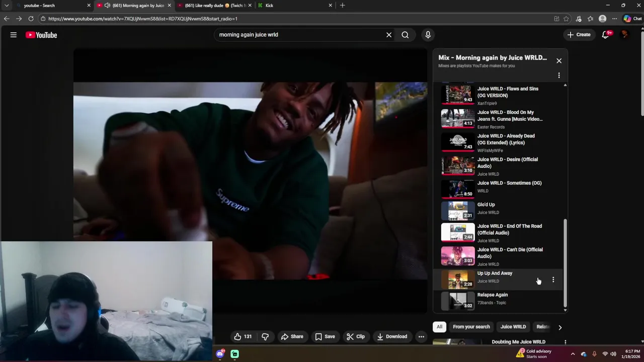The height and width of the screenshot is (362, 644).
Task: Go to YouTube home via logo
Action: [x=41, y=35]
